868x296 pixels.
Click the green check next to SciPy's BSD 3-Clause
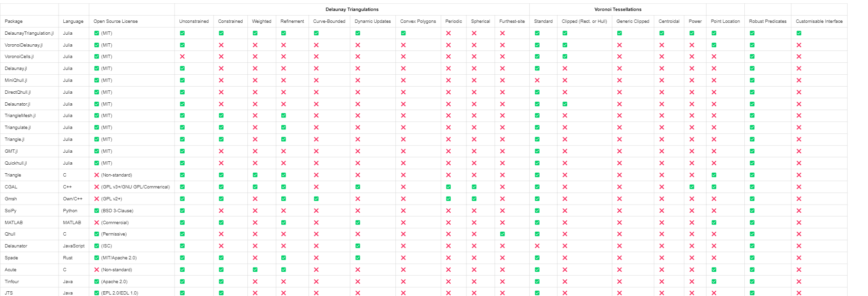[97, 211]
